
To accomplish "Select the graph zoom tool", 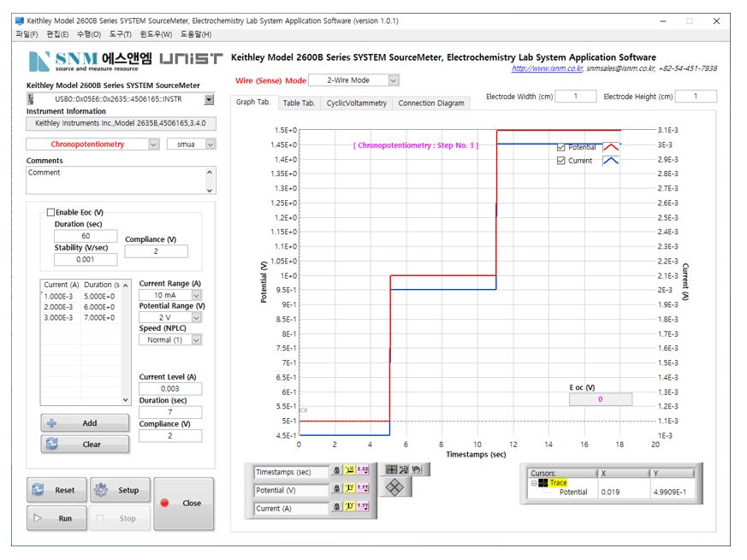I will pos(405,469).
